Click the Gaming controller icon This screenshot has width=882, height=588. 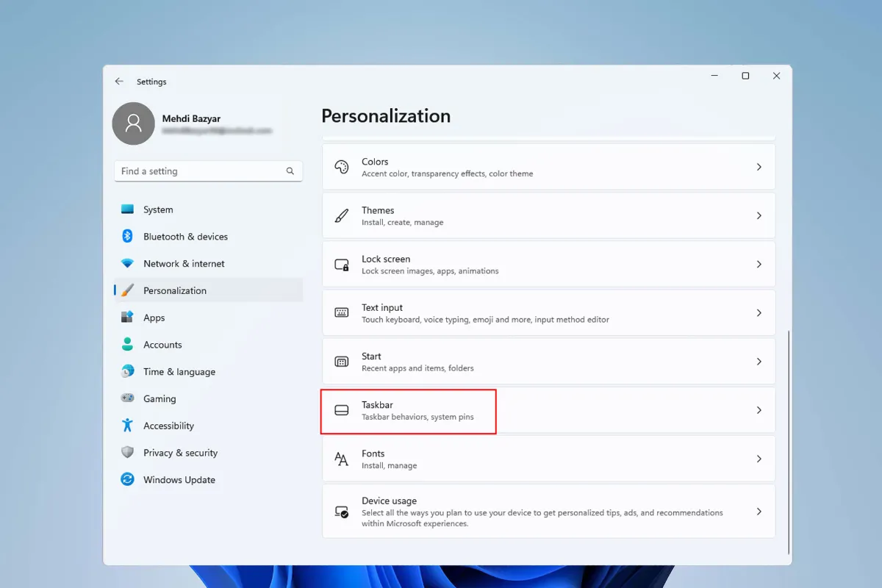pyautogui.click(x=127, y=398)
